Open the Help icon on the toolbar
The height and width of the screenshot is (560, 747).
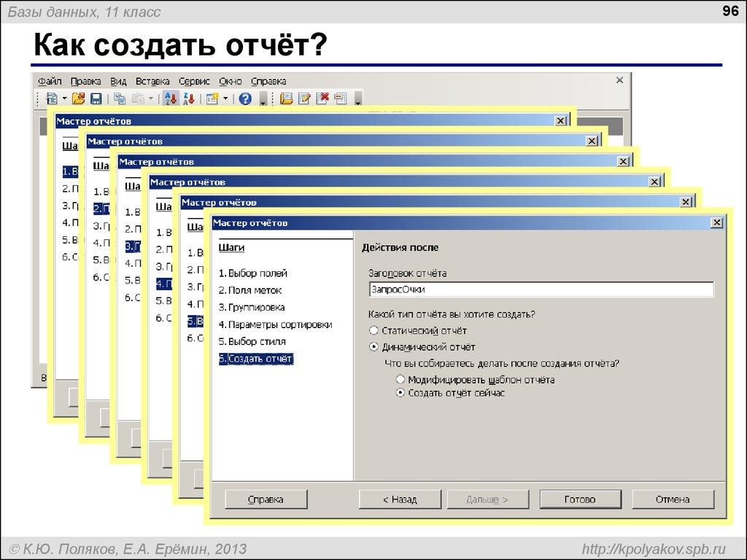244,97
